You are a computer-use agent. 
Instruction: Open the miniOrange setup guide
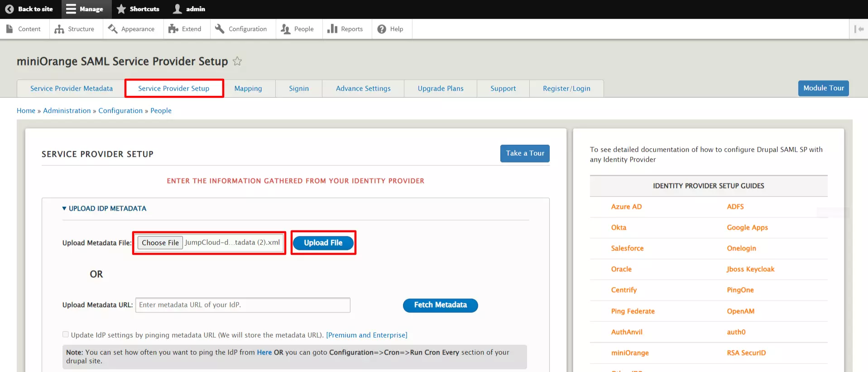(630, 353)
